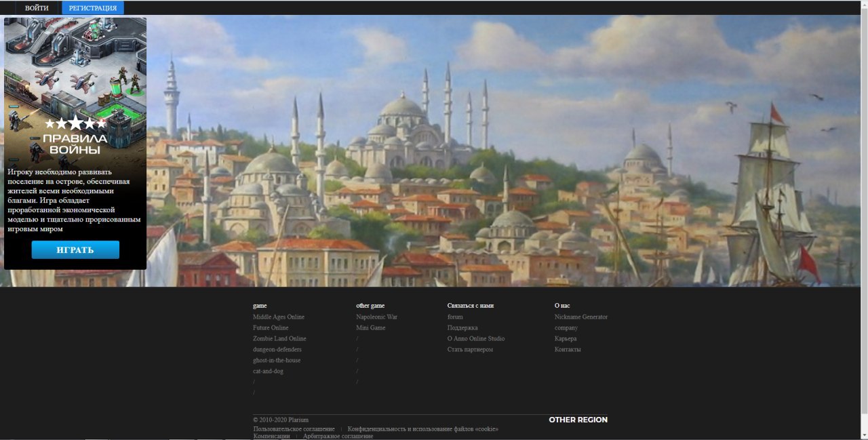Click the 'game' footer column heading

[x=260, y=306]
